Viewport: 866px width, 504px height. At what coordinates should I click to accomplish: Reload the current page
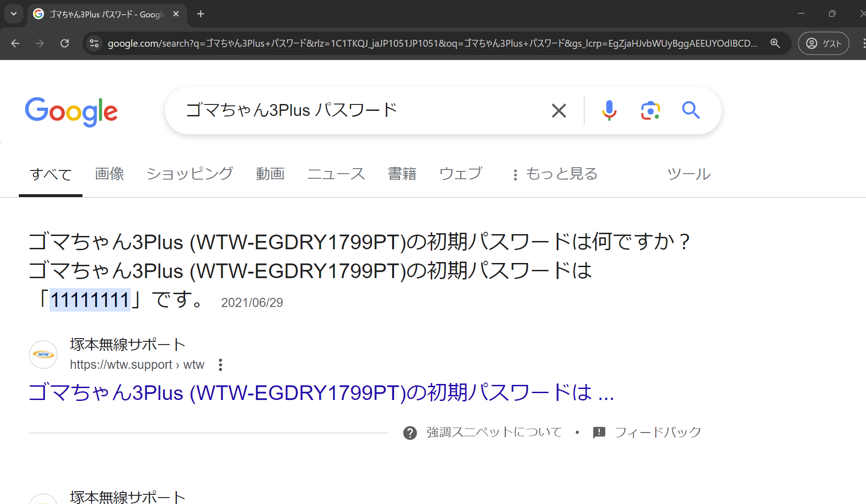click(x=65, y=43)
